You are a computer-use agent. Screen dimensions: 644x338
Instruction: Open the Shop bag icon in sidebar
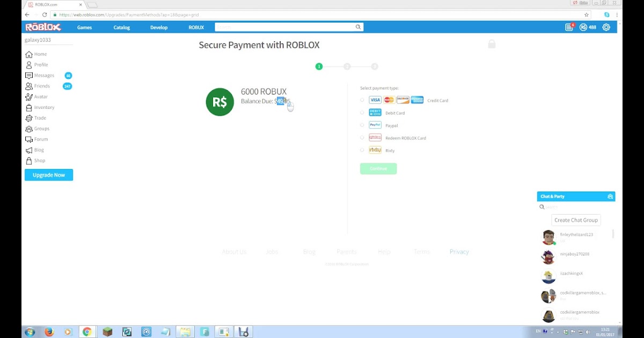tap(29, 160)
